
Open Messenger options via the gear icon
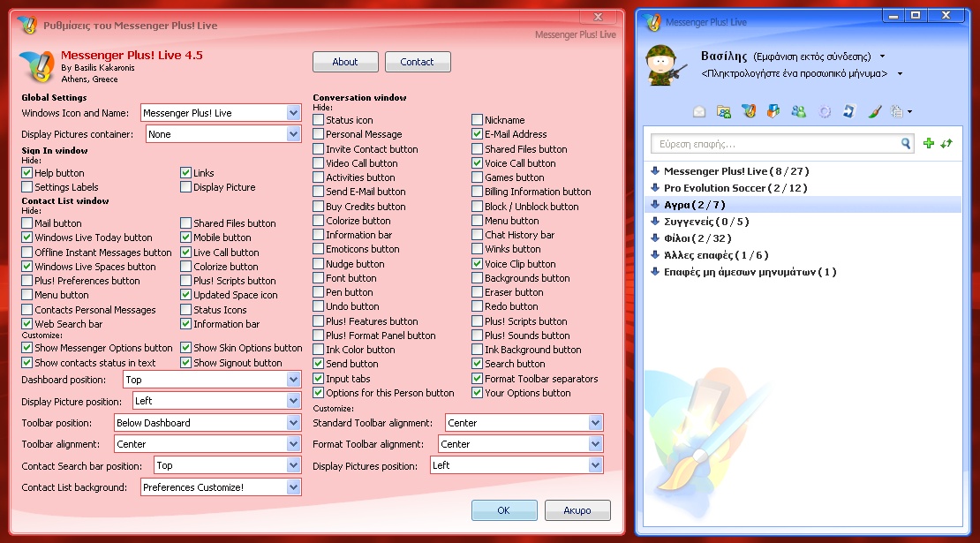point(825,112)
